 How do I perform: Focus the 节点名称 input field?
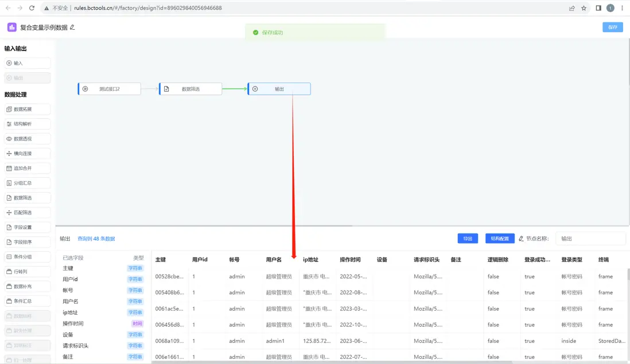point(590,238)
